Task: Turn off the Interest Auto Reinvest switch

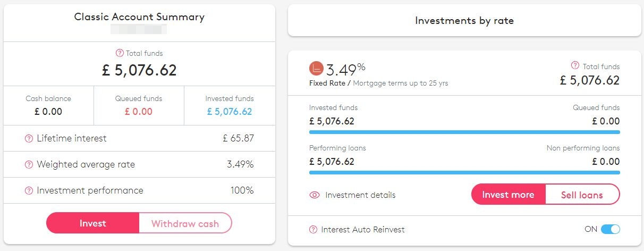Action: pos(610,230)
